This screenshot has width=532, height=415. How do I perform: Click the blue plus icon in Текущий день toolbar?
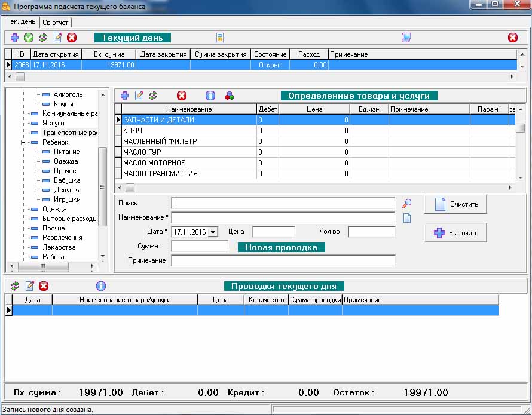pyautogui.click(x=14, y=38)
